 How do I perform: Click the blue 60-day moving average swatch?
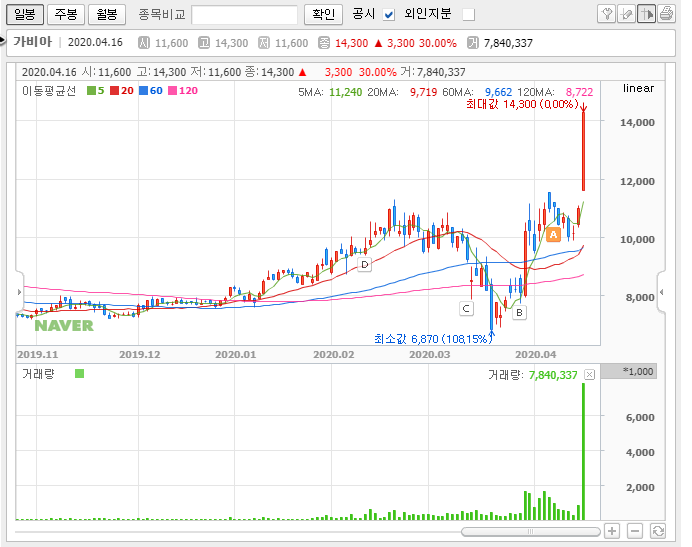click(x=143, y=91)
